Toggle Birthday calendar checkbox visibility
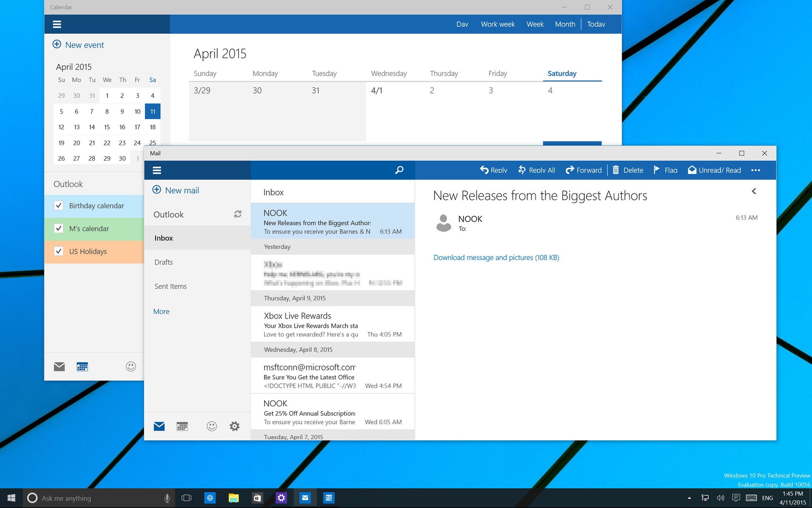812x508 pixels. pos(59,206)
